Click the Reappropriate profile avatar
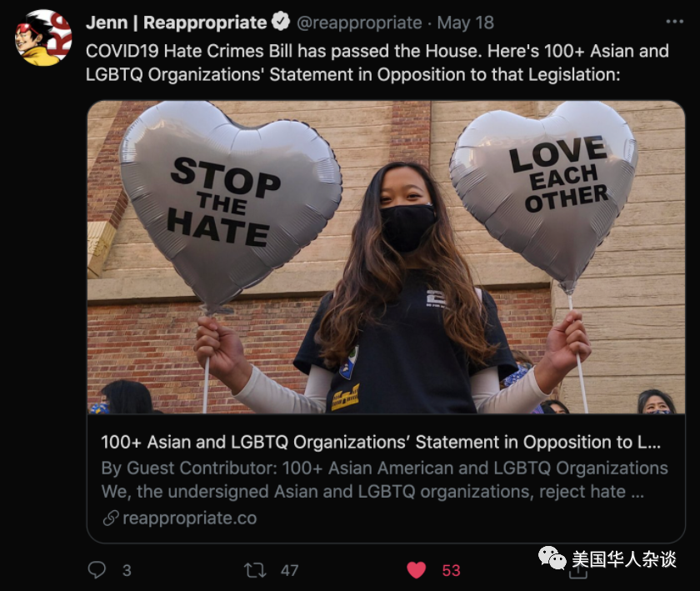 (x=43, y=38)
